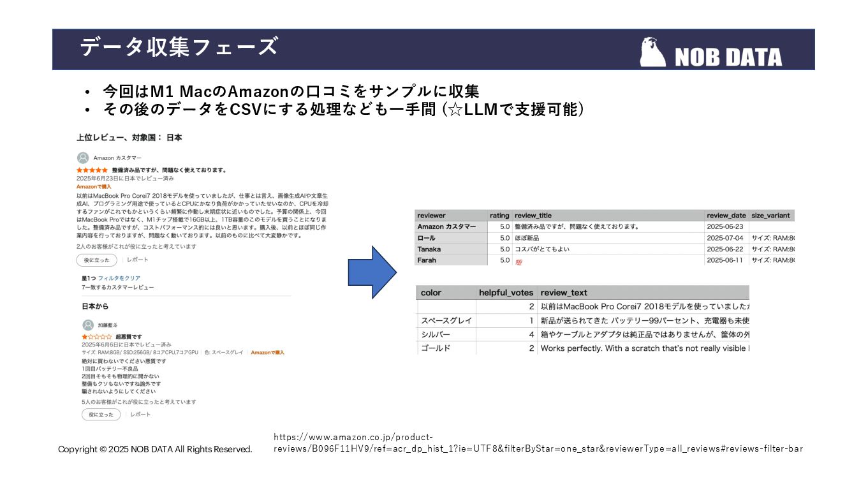The width and height of the screenshot is (868, 488).
Task: Click 役に立った button under the top review
Action: (97, 260)
